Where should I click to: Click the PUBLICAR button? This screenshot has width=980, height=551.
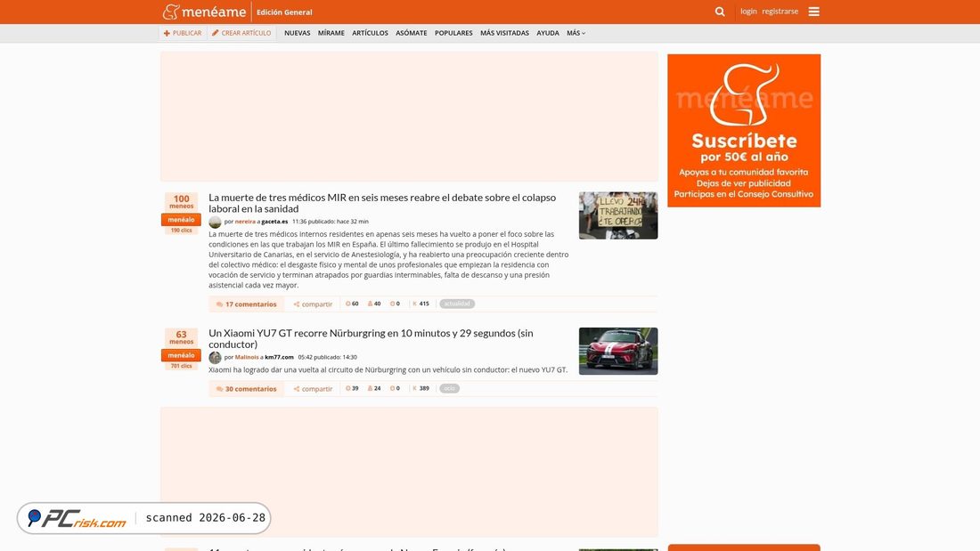point(183,33)
